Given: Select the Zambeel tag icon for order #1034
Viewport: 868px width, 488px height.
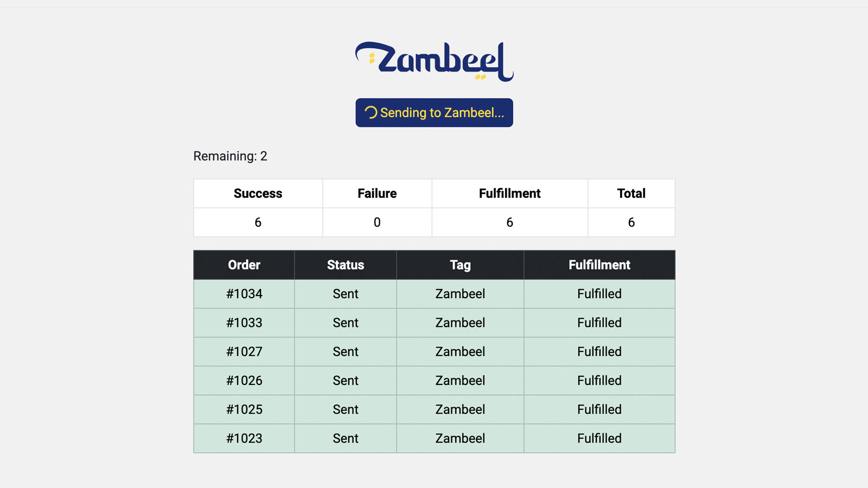Looking at the screenshot, I should [459, 293].
